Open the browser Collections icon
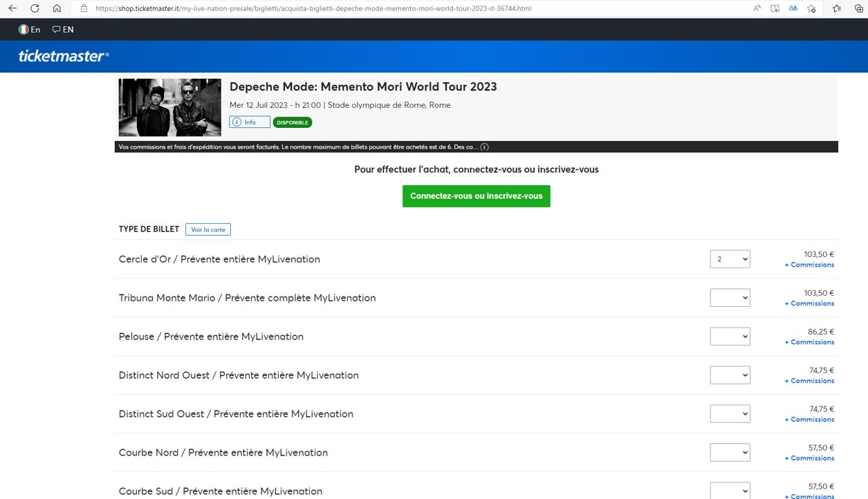The image size is (868, 499). 858,8
